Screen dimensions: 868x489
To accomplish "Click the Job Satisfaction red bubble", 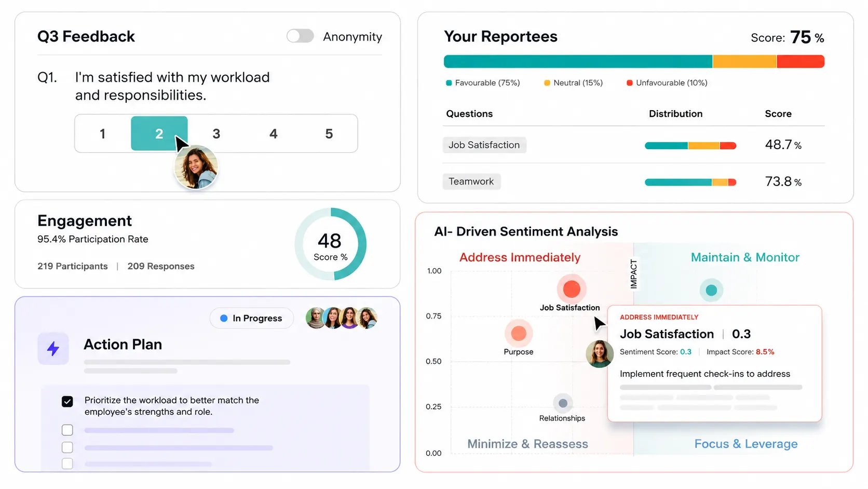I will pyautogui.click(x=572, y=289).
